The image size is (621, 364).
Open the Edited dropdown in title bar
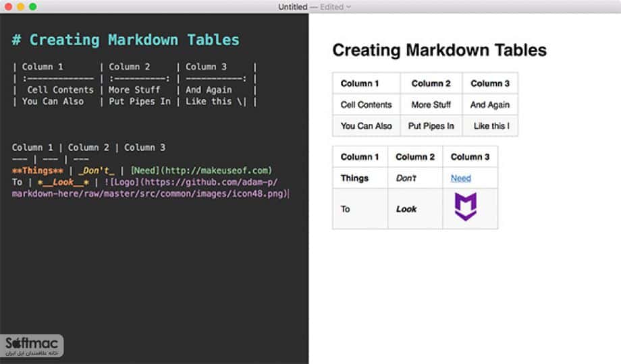[x=335, y=7]
